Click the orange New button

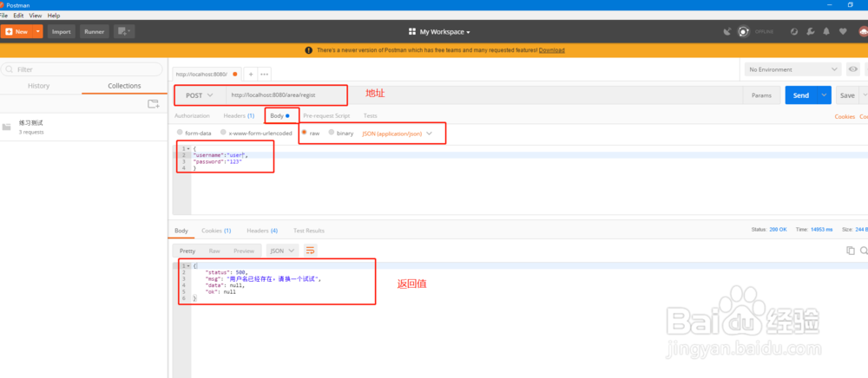pyautogui.click(x=16, y=31)
